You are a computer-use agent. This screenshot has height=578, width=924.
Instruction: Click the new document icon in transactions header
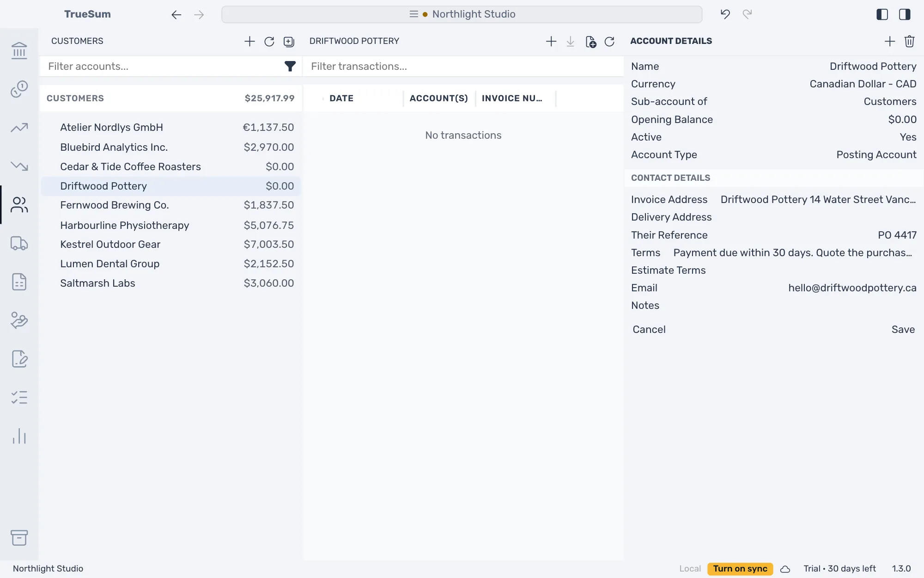(x=590, y=42)
